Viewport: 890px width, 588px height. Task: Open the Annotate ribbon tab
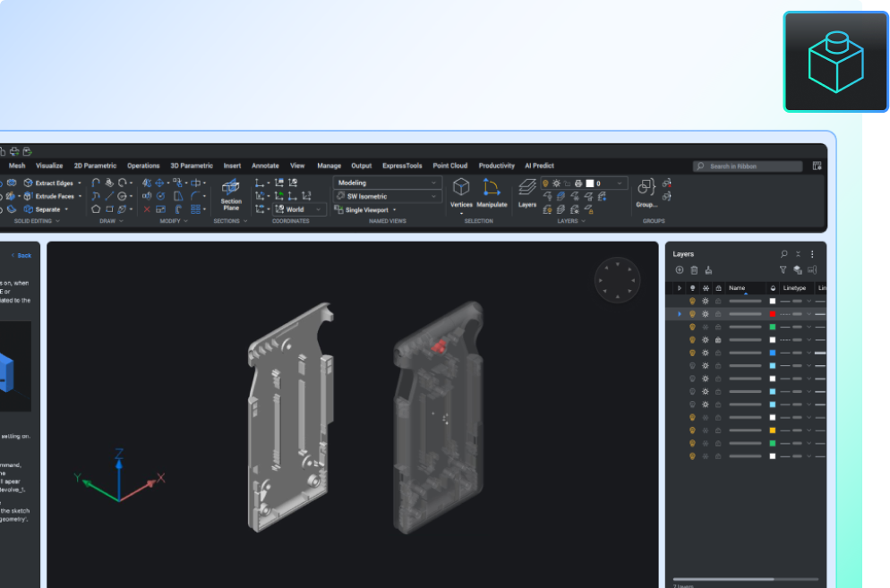coord(265,166)
